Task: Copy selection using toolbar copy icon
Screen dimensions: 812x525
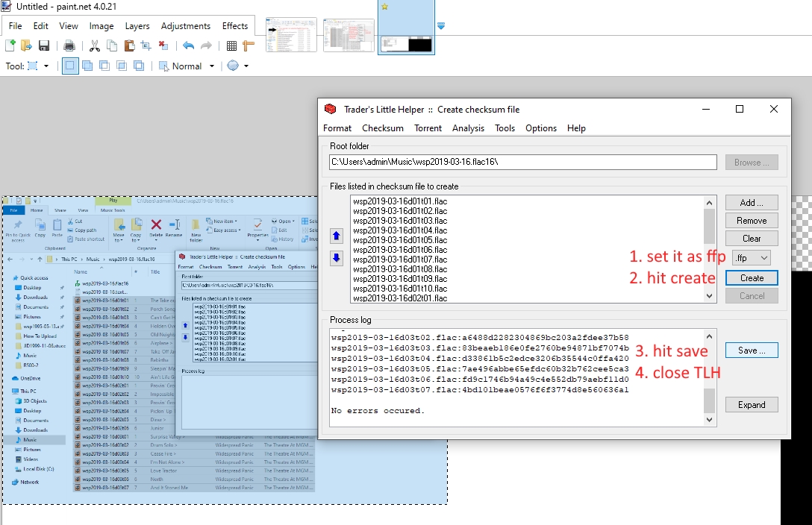Action: (x=112, y=46)
